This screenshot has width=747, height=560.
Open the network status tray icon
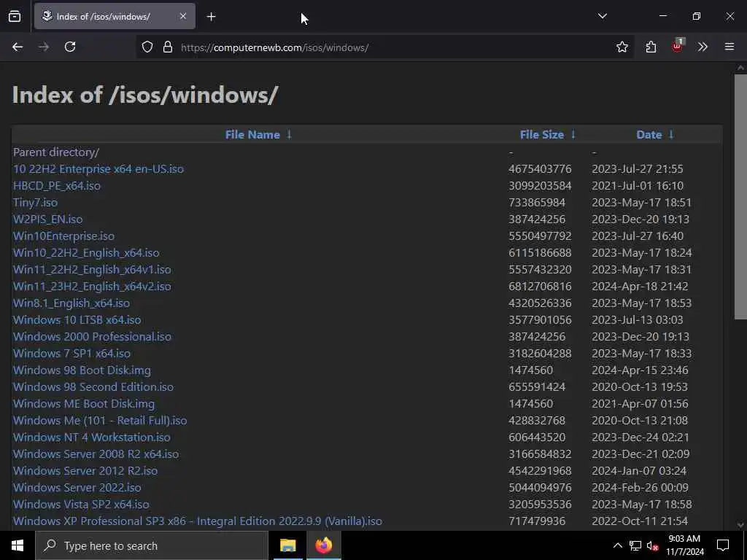(x=635, y=545)
